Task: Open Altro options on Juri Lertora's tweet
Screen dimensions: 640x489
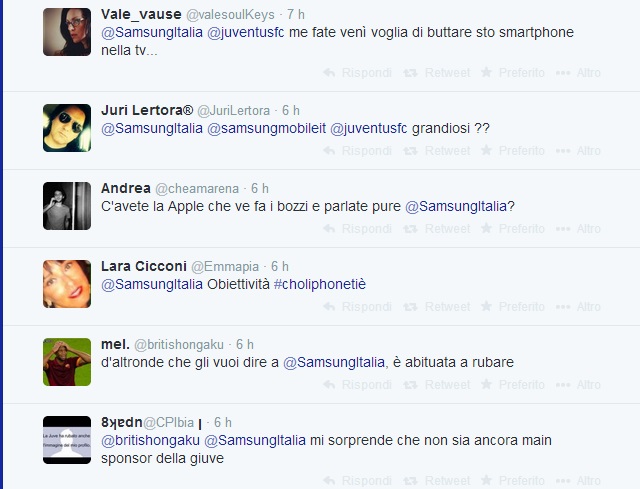Action: [578, 151]
